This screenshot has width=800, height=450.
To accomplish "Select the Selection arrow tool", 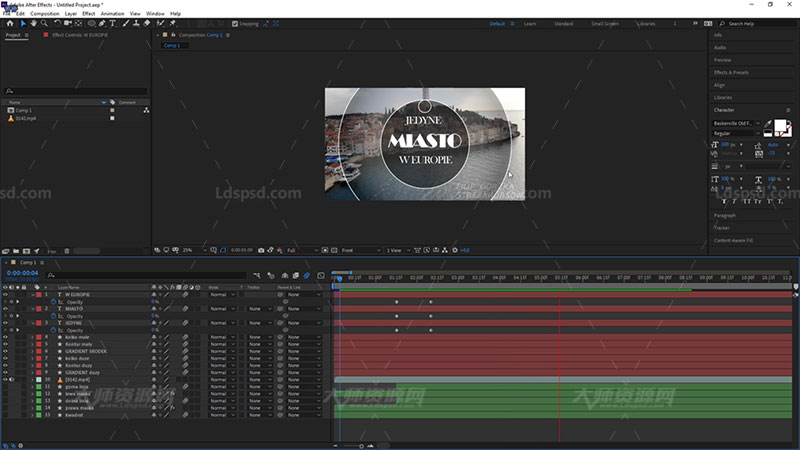I will click(23, 23).
